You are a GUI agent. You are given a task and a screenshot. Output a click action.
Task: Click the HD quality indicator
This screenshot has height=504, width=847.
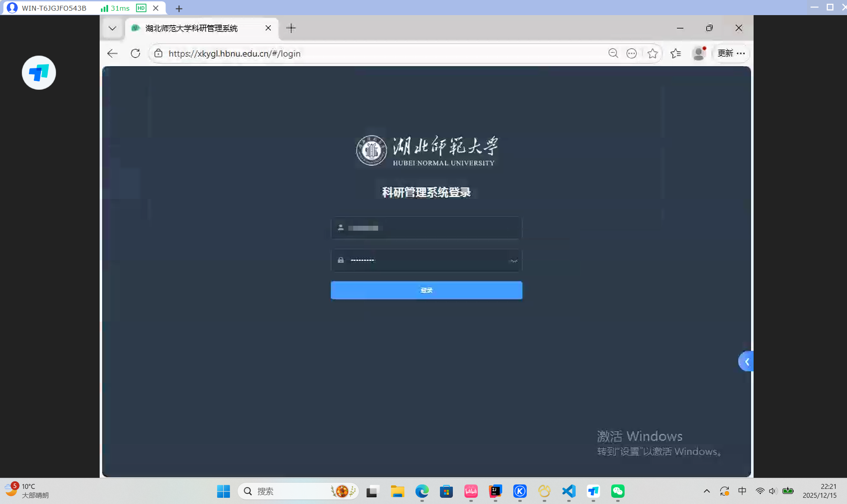click(141, 8)
